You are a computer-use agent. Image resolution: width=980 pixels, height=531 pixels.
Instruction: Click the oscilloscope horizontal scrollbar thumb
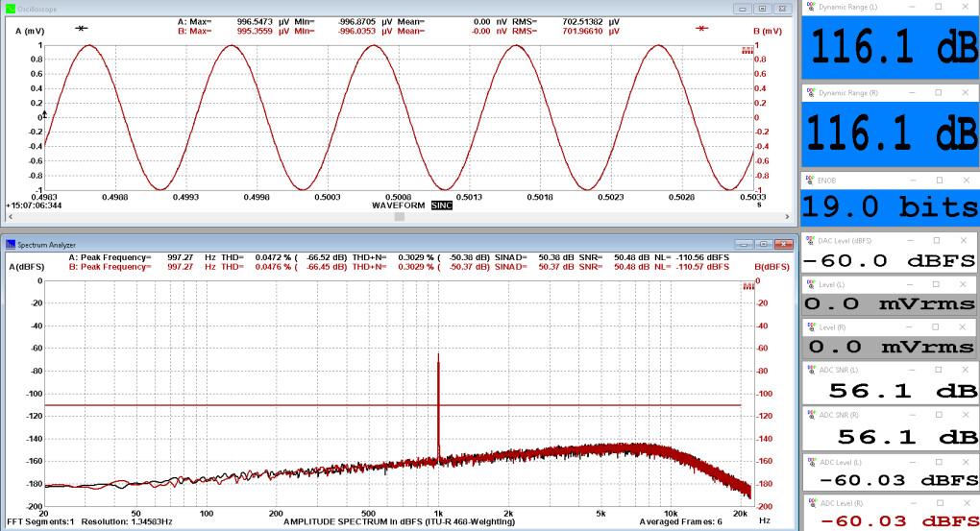[398, 217]
